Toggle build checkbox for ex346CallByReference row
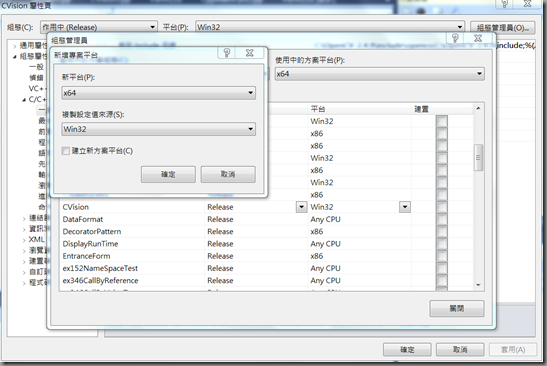Viewport: 547px width, 366px height. click(x=442, y=281)
